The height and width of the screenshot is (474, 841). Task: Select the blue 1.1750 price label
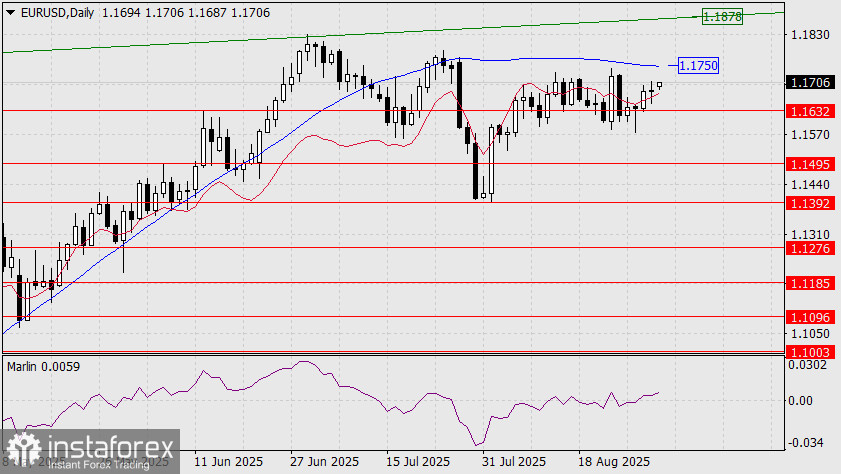(698, 65)
